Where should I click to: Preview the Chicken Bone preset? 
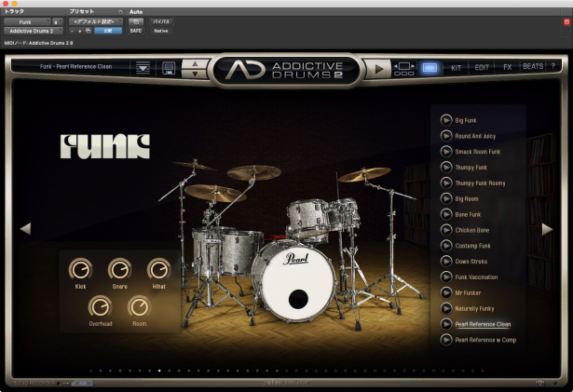pos(446,230)
